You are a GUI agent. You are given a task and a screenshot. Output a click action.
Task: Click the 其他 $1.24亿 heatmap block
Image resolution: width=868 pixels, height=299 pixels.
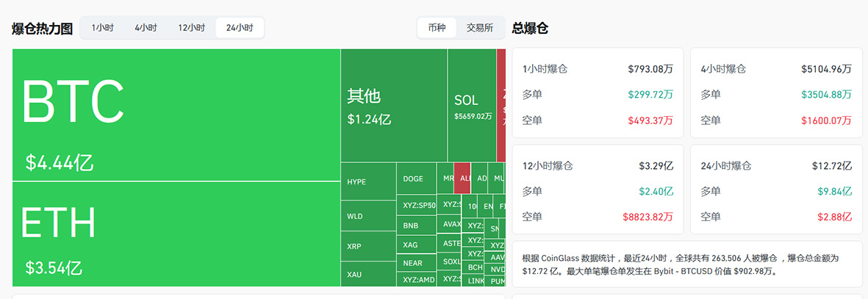point(394,105)
